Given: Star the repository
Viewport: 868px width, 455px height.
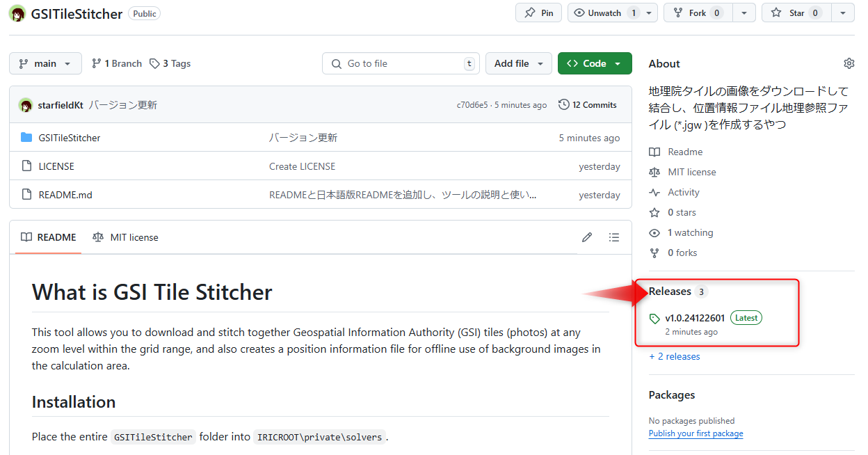Looking at the screenshot, I should click(x=796, y=13).
